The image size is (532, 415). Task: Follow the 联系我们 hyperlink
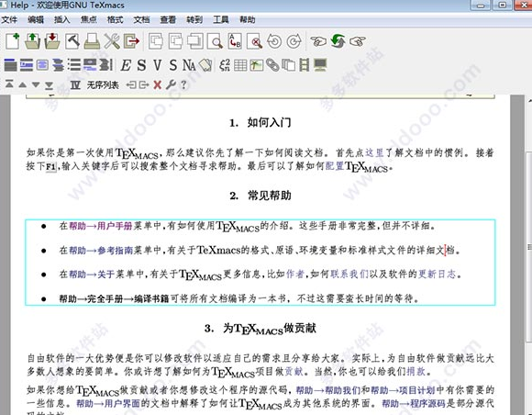[349, 274]
